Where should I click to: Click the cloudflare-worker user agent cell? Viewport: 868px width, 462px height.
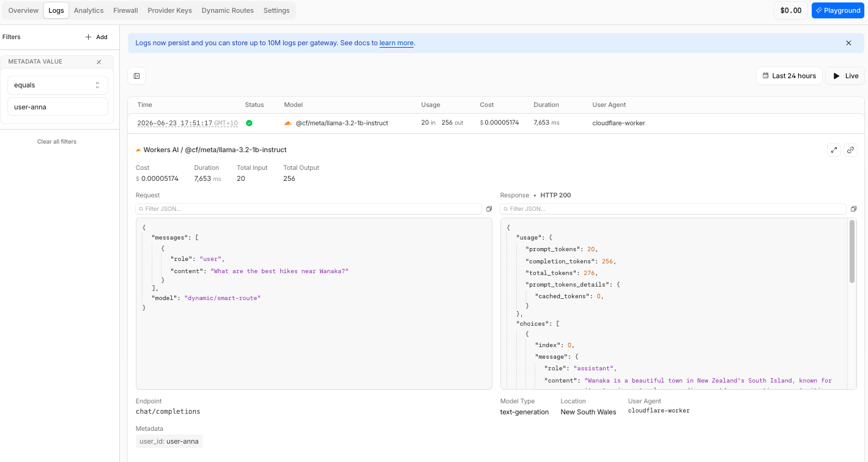[618, 123]
